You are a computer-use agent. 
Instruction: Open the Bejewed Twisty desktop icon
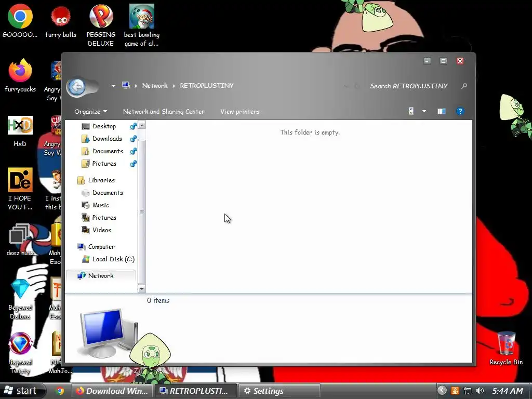pyautogui.click(x=20, y=353)
